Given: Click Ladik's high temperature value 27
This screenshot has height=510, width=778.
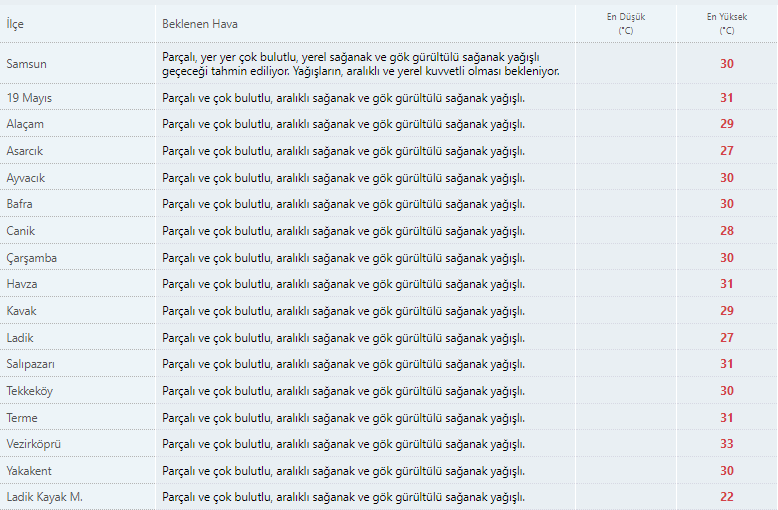Looking at the screenshot, I should (x=727, y=337).
